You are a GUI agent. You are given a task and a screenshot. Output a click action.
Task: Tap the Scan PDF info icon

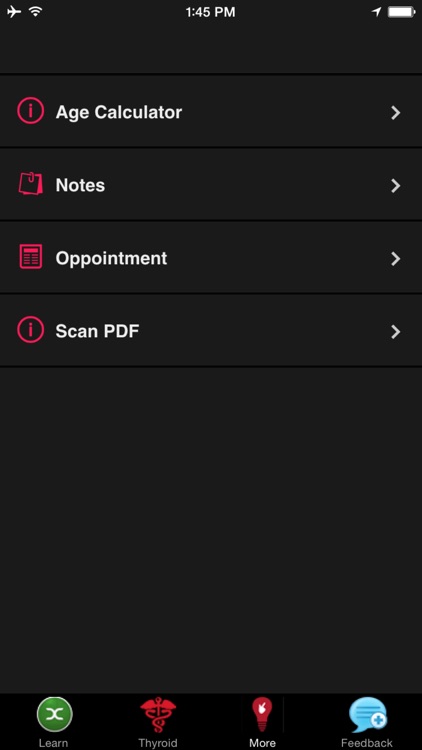(x=31, y=330)
